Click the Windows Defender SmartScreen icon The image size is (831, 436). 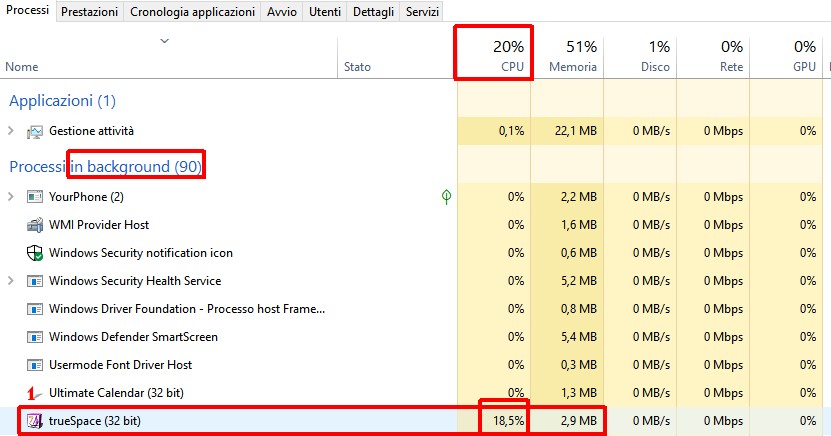click(34, 337)
